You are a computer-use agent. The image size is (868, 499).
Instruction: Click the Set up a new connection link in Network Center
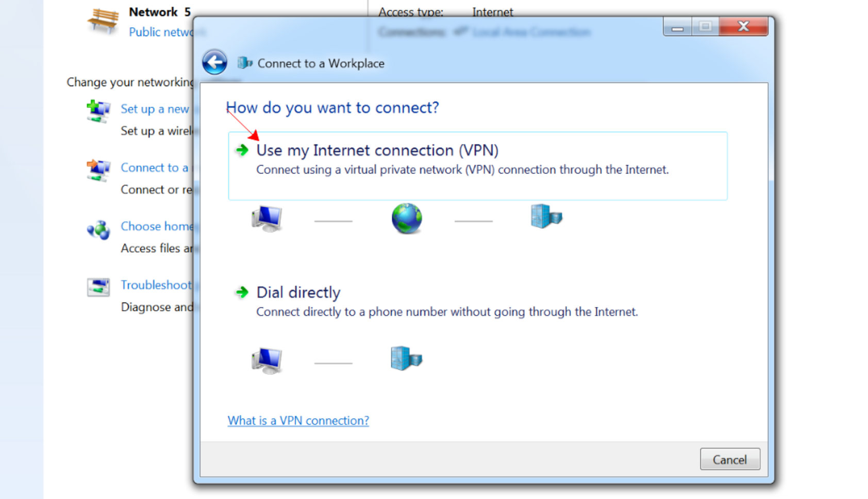[x=155, y=109]
